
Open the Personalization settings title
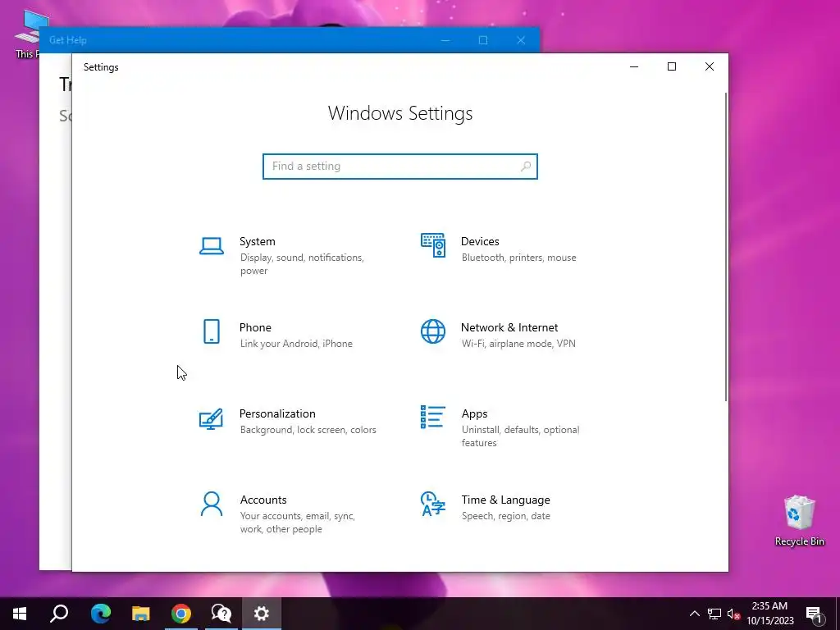point(277,413)
